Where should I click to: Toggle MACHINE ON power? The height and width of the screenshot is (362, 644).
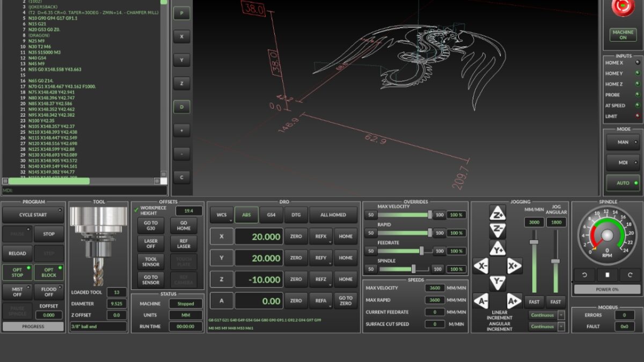623,35
